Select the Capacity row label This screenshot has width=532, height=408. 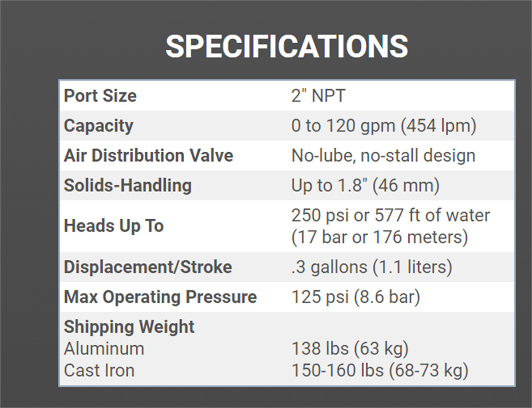(x=99, y=126)
